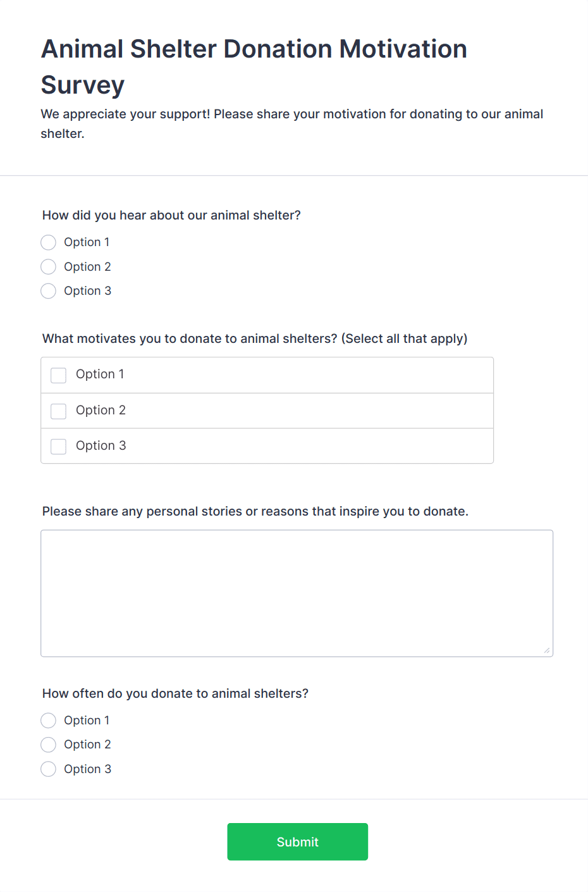
Task: Click the 'Option 1' label under motivation question
Action: click(100, 375)
